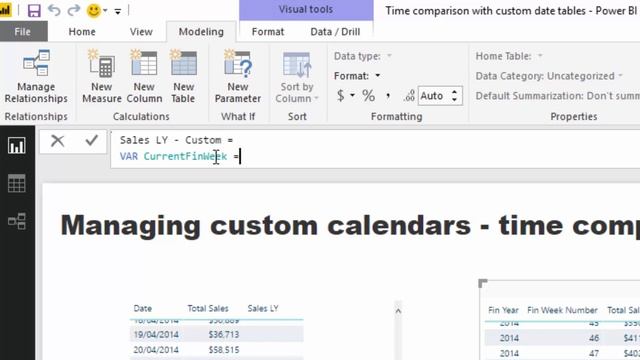
Task: Open the File menu
Action: coord(22,31)
